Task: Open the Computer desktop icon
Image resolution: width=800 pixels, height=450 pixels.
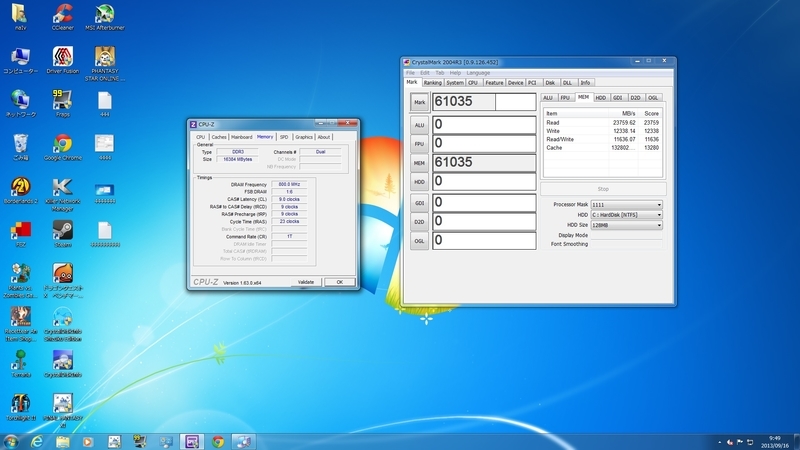Action: 21,60
